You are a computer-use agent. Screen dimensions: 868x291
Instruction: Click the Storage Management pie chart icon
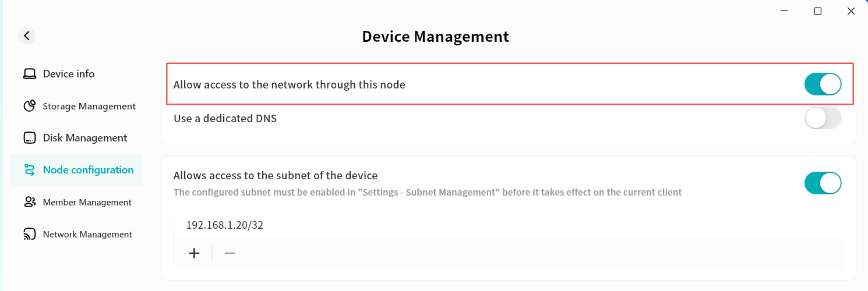29,107
